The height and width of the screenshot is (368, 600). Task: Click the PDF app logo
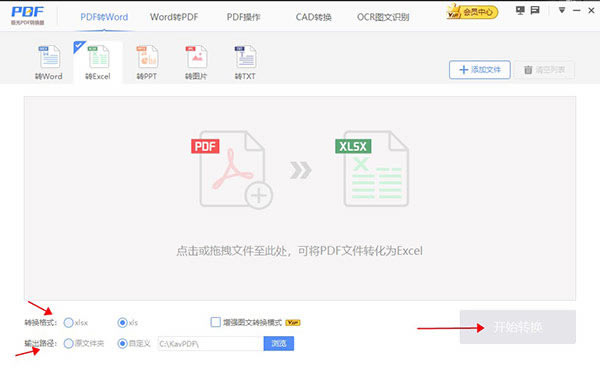tap(28, 15)
